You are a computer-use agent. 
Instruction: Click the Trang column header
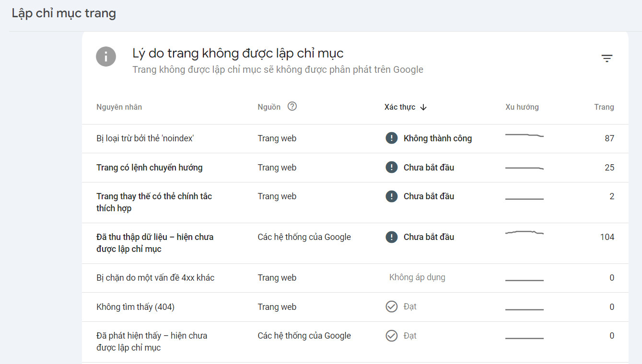click(x=604, y=107)
